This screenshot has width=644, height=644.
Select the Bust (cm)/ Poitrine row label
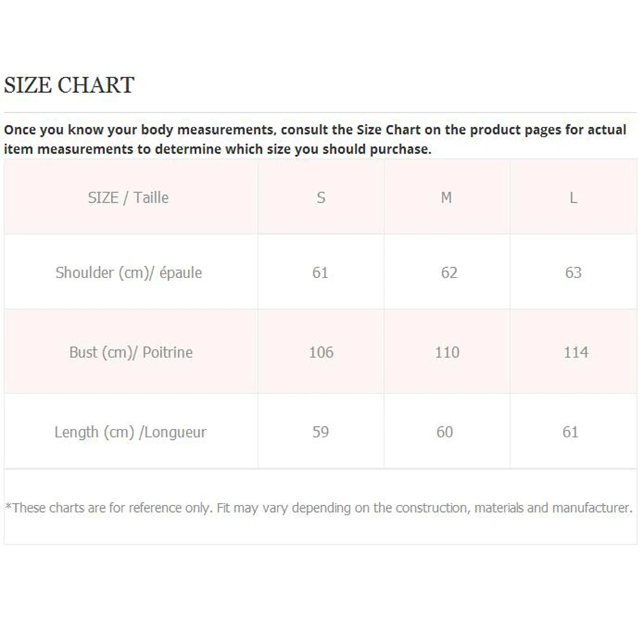131,352
